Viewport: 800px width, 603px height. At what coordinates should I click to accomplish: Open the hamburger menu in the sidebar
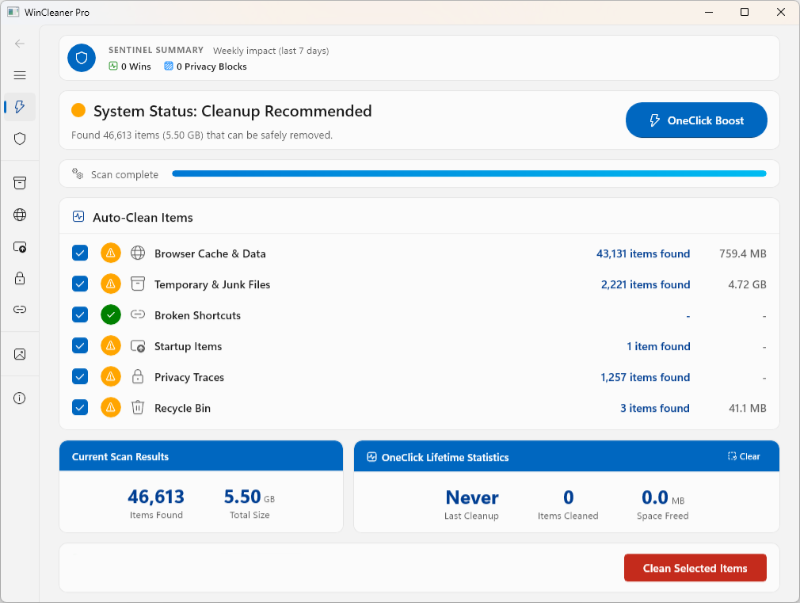(x=18, y=75)
